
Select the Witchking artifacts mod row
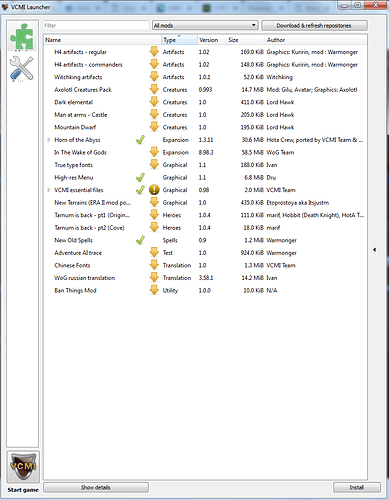click(205, 77)
